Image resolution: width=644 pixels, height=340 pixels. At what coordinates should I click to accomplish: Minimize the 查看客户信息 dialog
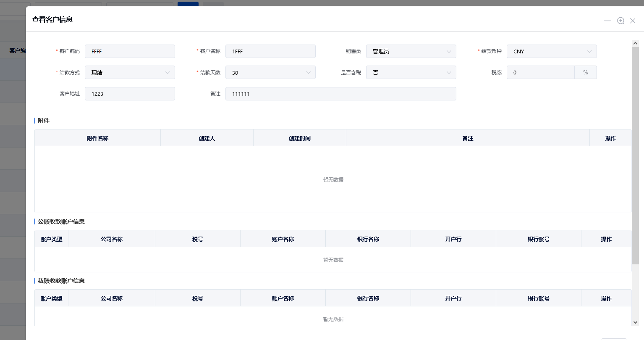point(607,21)
